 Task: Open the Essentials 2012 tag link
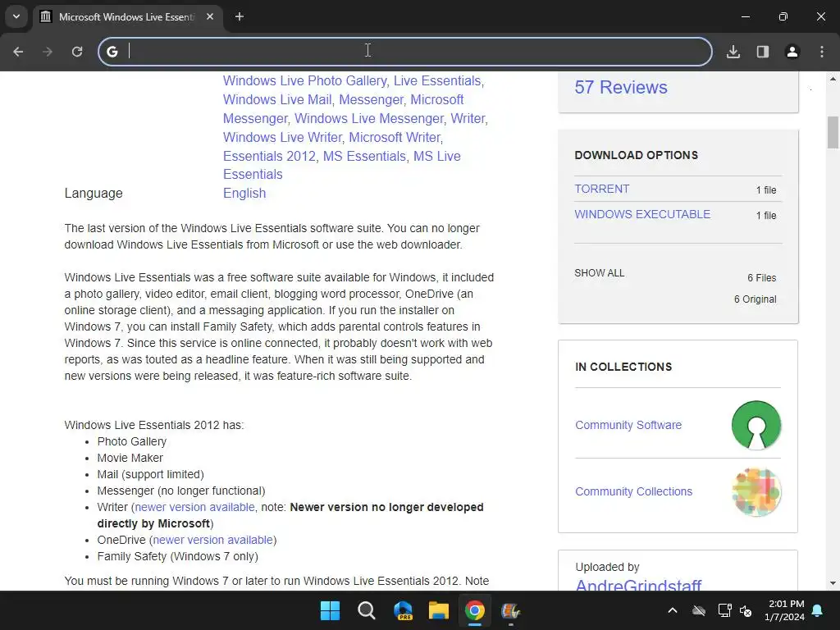tap(269, 156)
